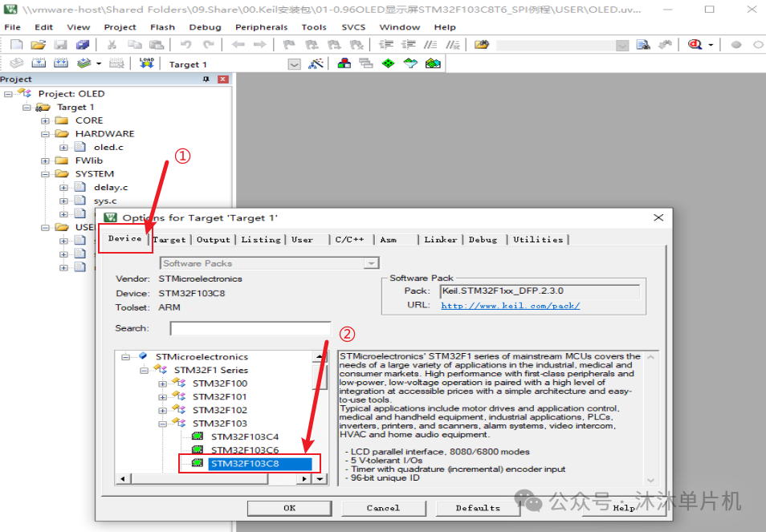Collapse the STM32F103 device node

[x=162, y=424]
